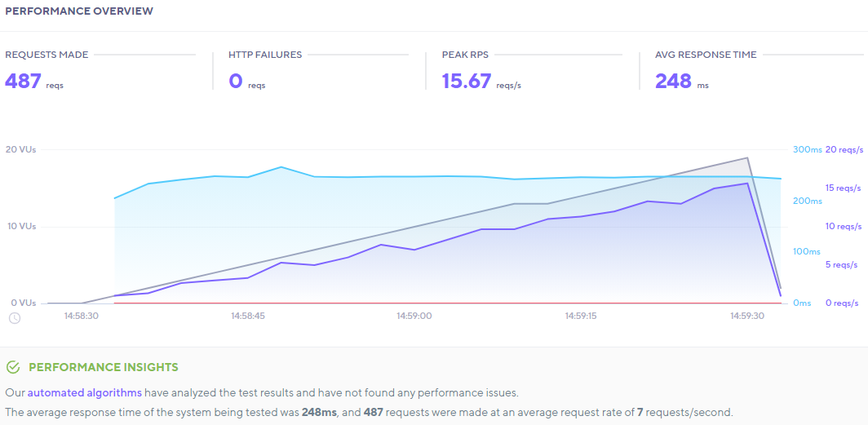The width and height of the screenshot is (868, 425).
Task: Select the 14:58:30 timeline label
Action: [81, 316]
